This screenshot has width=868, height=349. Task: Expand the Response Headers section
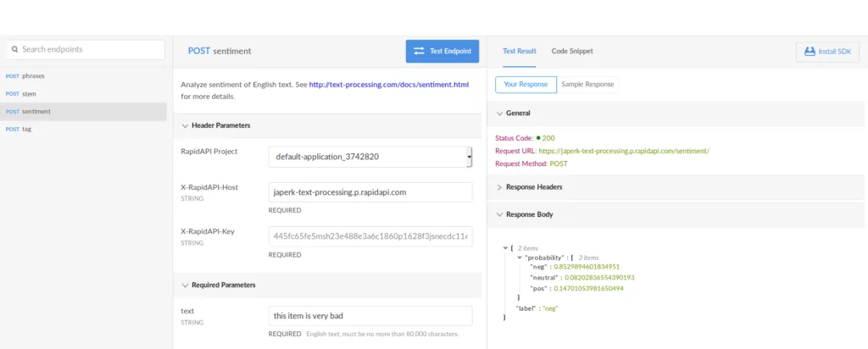tap(499, 186)
